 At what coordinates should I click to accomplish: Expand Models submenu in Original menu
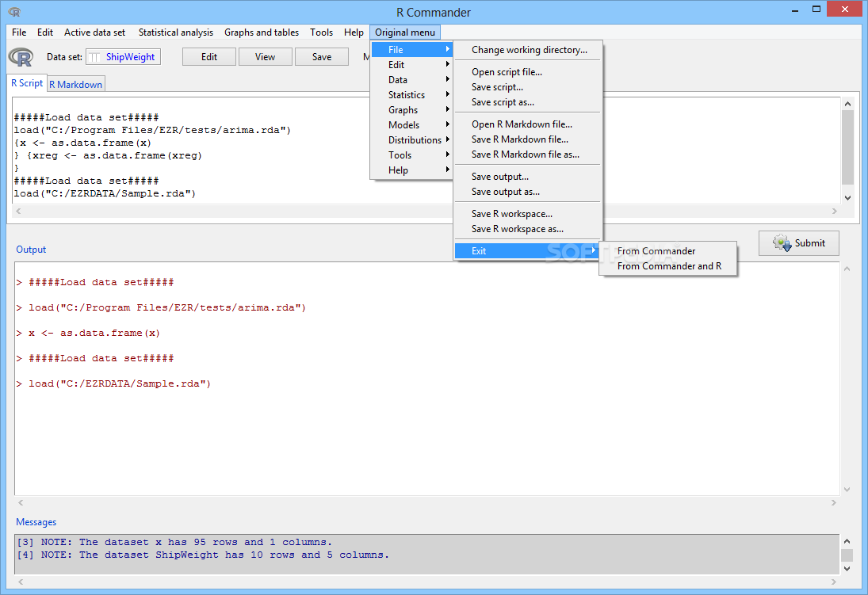tap(412, 124)
